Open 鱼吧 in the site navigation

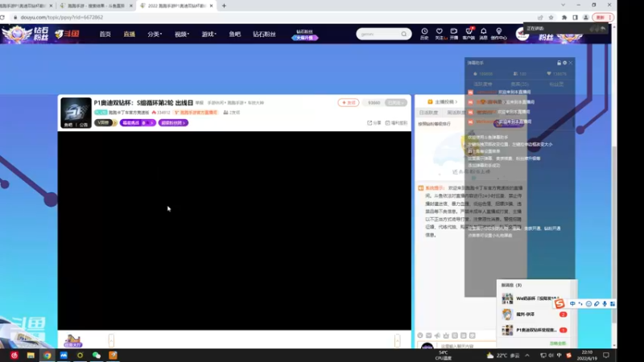click(235, 34)
